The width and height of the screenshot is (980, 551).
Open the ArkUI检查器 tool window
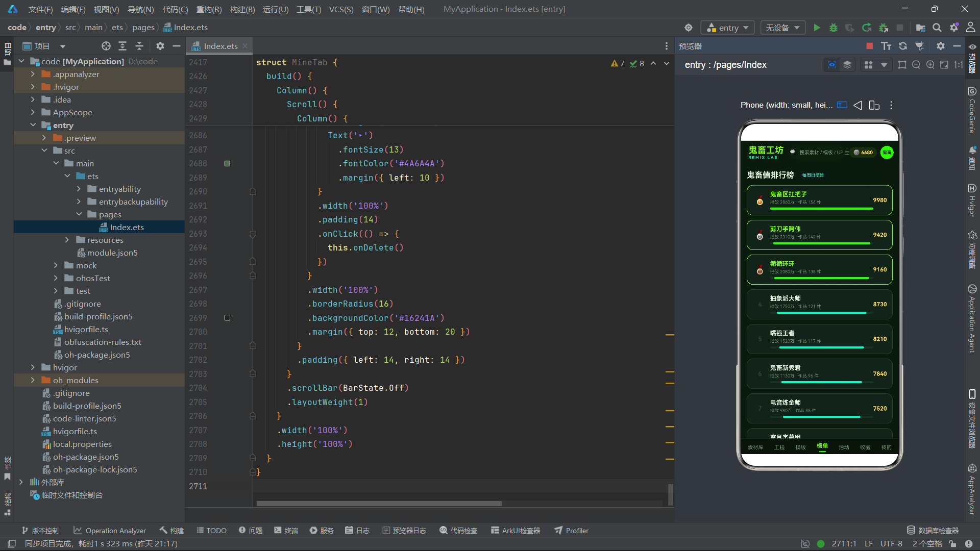tap(516, 531)
